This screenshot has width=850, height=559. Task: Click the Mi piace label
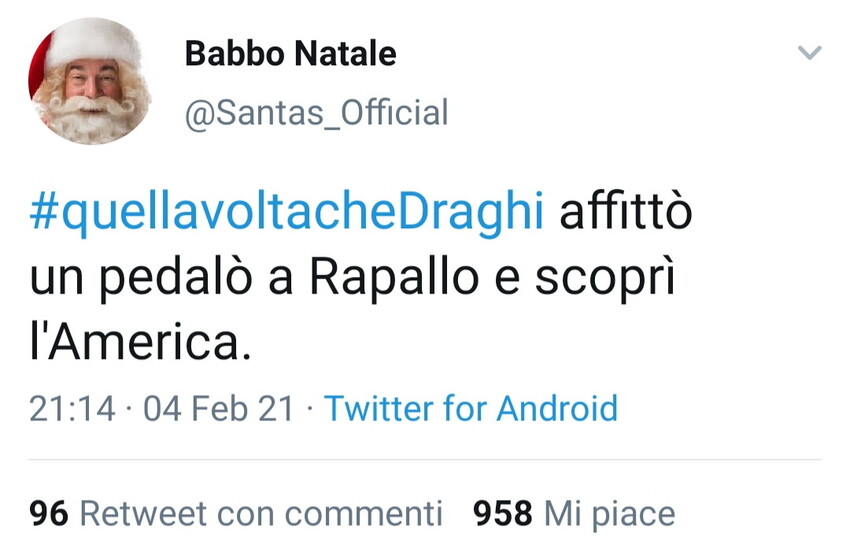coord(609,514)
